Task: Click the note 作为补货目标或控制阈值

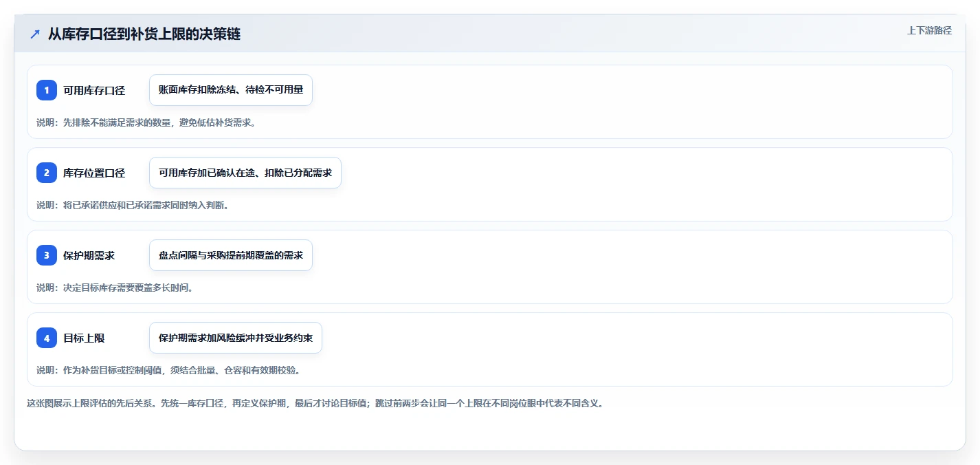Action: pyautogui.click(x=168, y=370)
